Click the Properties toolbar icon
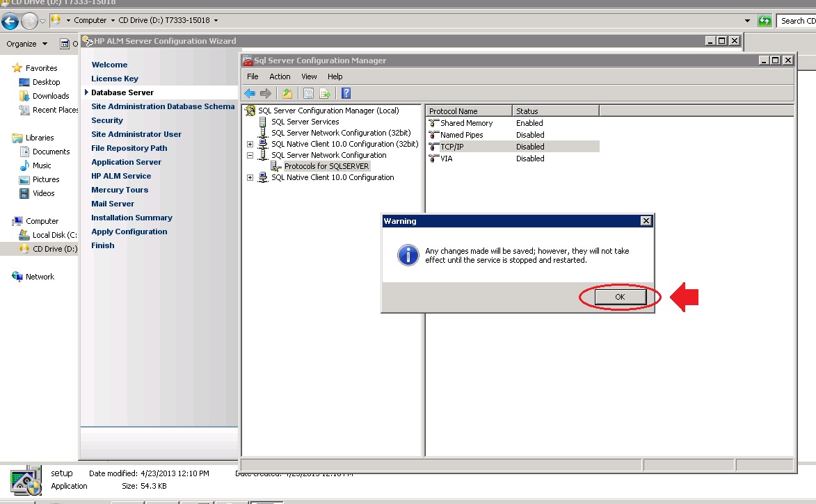This screenshot has width=816, height=504. 308,94
